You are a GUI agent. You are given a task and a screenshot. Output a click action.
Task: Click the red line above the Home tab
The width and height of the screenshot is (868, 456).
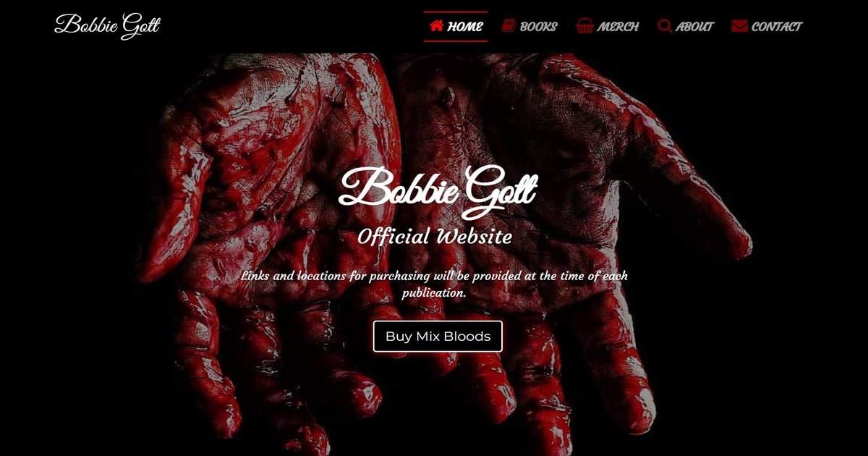(x=456, y=12)
